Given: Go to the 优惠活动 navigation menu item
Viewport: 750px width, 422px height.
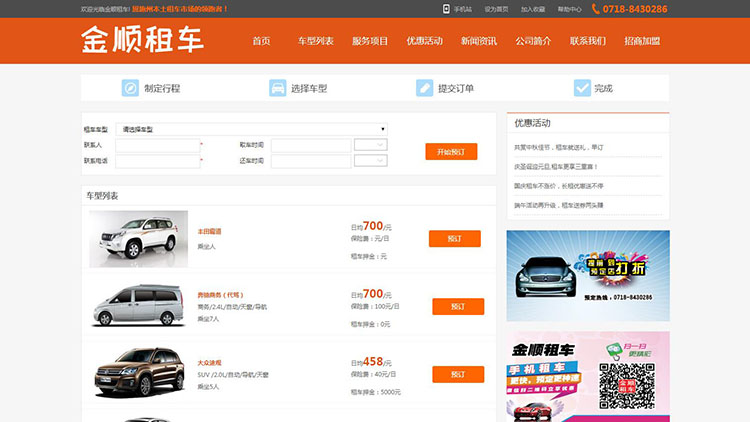Looking at the screenshot, I should tap(424, 41).
